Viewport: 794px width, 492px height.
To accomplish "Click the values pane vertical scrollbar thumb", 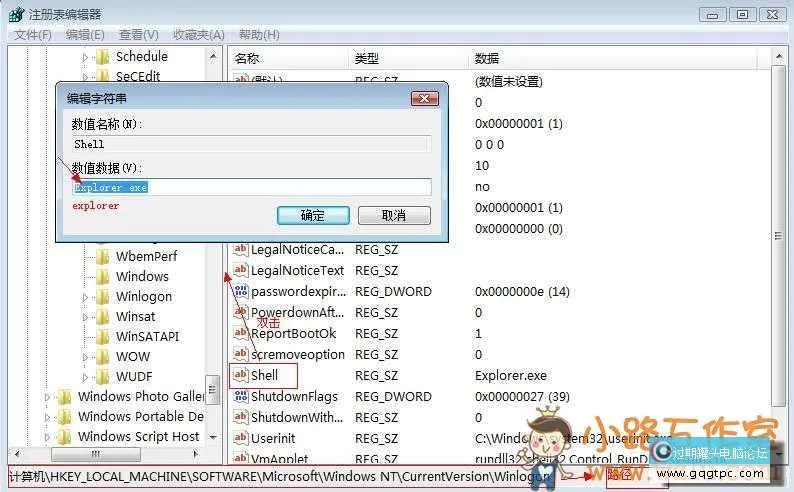I will tap(778, 235).
